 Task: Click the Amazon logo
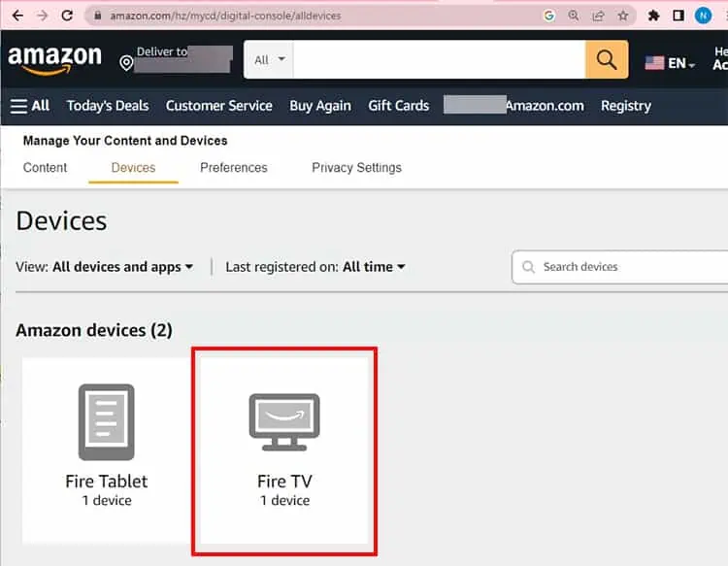[54, 60]
